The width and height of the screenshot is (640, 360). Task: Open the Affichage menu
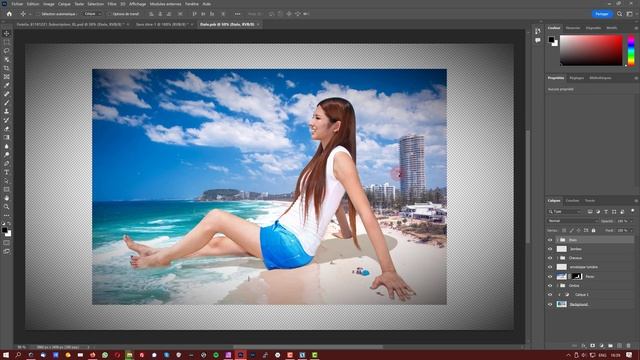[x=138, y=4]
